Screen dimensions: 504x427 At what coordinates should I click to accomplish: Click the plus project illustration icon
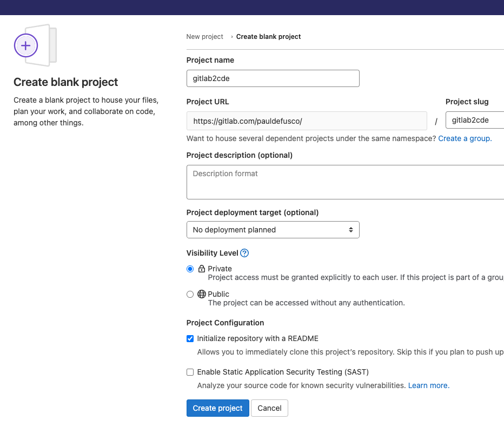tap(35, 45)
